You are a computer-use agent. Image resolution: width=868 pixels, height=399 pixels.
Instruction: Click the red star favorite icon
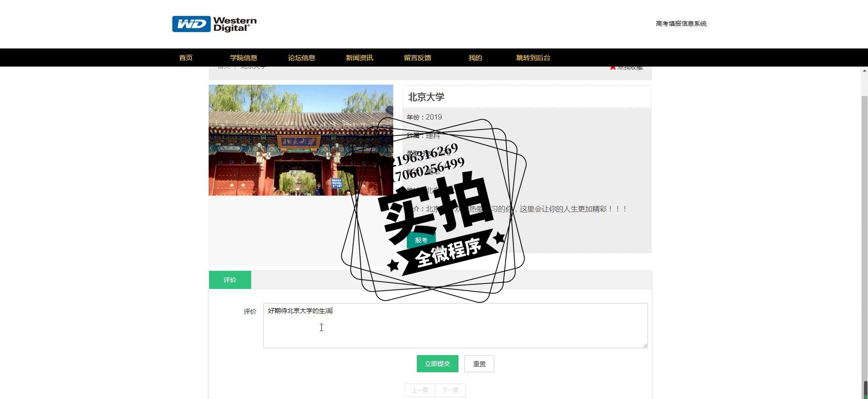click(x=613, y=68)
